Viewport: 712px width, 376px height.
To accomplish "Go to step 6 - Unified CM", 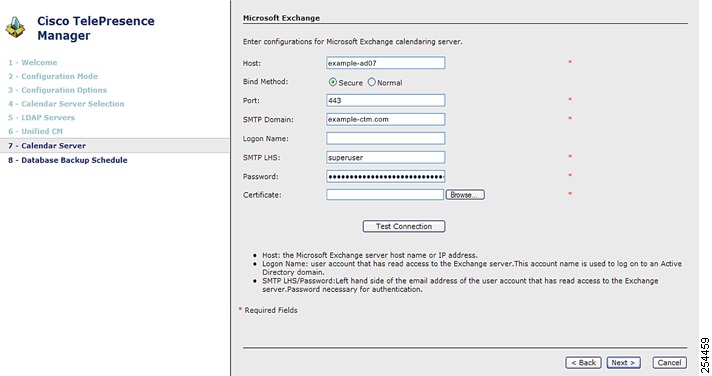I will coord(35,131).
